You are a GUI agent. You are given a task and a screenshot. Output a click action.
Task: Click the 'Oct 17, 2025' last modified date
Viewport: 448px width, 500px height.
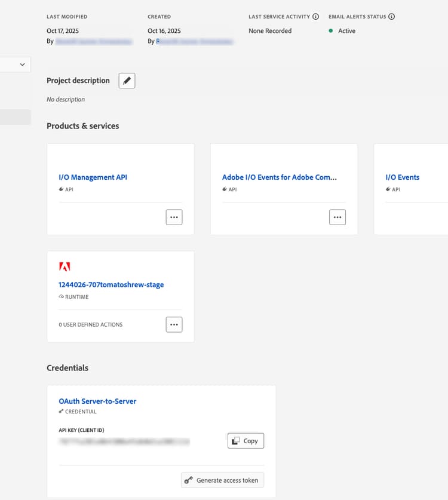(63, 31)
